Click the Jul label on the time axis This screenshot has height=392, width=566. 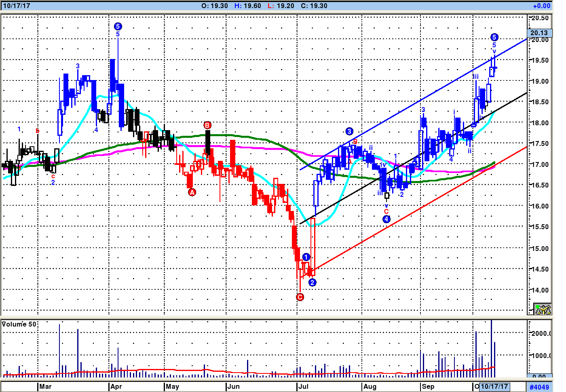pyautogui.click(x=303, y=387)
